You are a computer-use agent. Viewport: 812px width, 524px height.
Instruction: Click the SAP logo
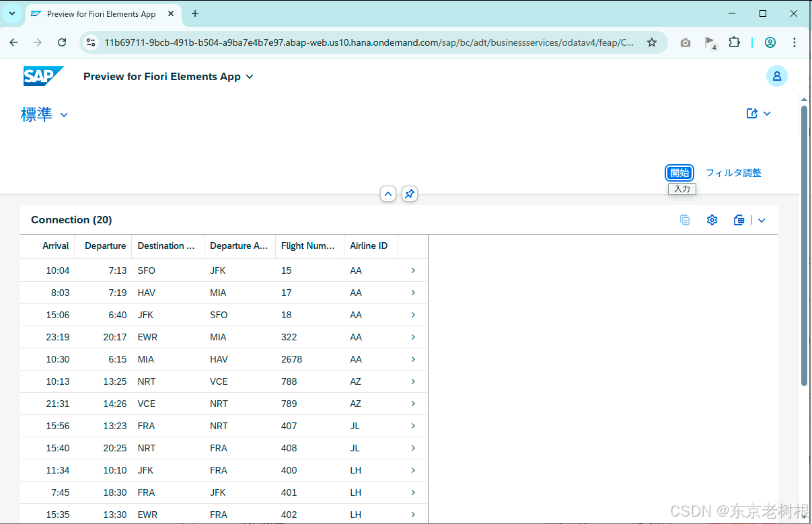43,76
